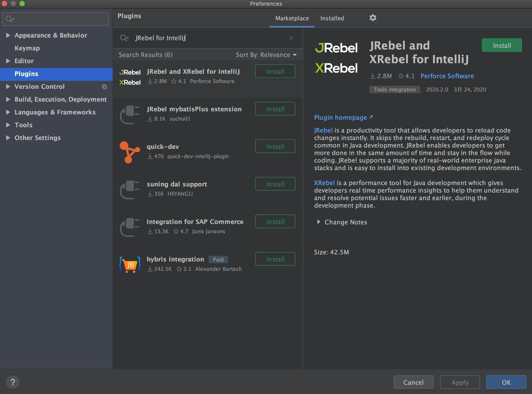Click Size: 42.5M text
The image size is (532, 394).
tap(331, 252)
